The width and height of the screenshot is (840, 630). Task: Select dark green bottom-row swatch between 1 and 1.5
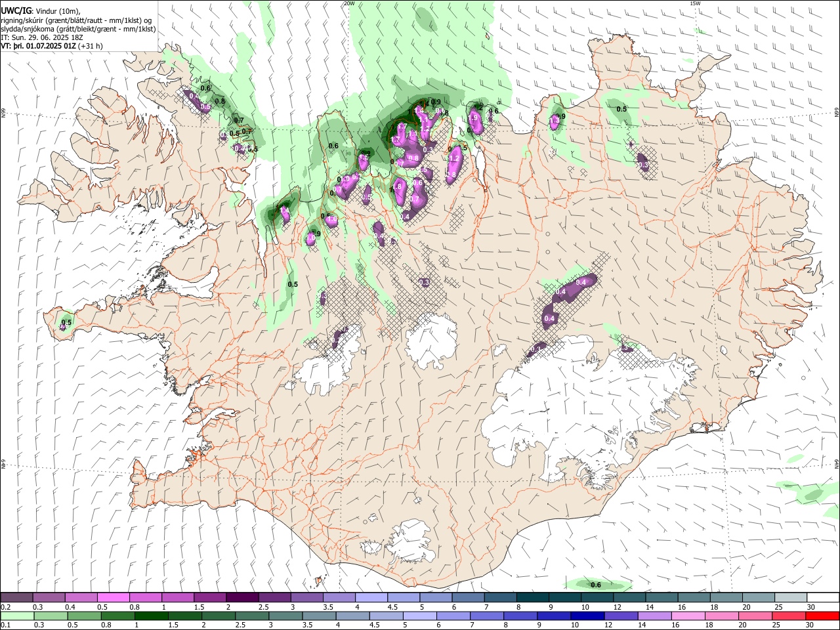pyautogui.click(x=151, y=616)
